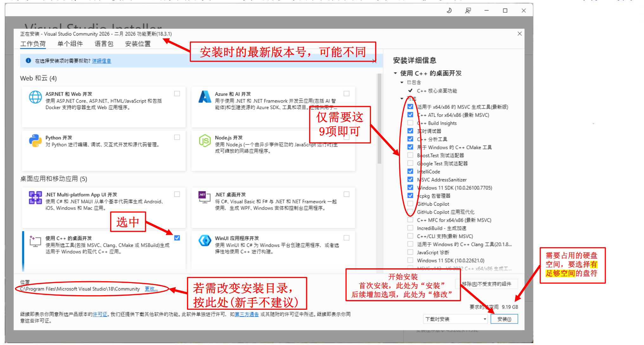The image size is (644, 345).
Task: Collapse the Included section arrow
Action: point(402,83)
